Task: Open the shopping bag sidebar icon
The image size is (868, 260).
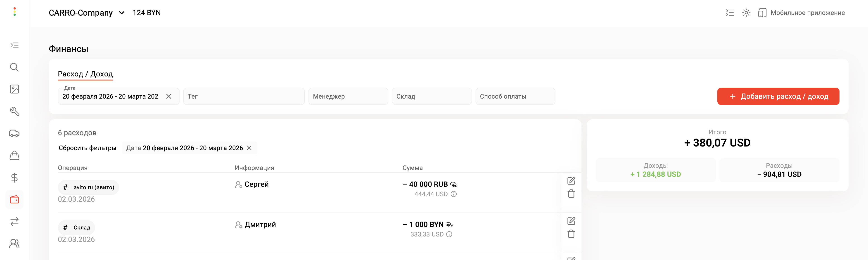Action: [x=14, y=155]
